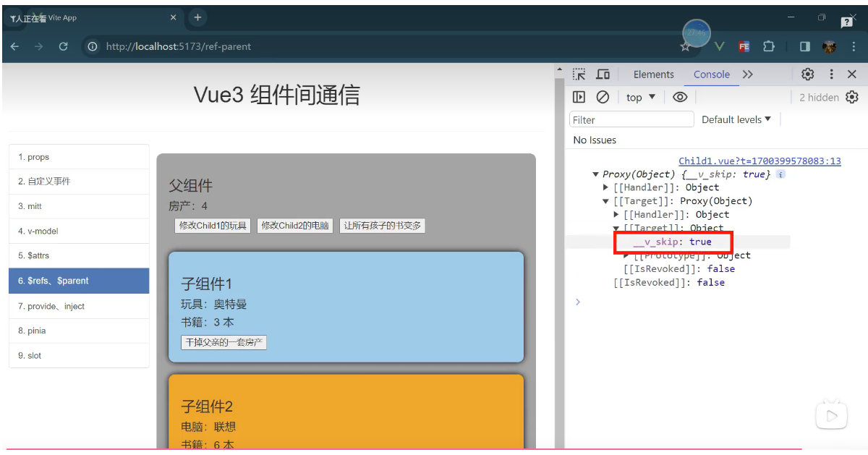Select 6. $refs、$parent menu item
This screenshot has width=868, height=455.
[79, 281]
